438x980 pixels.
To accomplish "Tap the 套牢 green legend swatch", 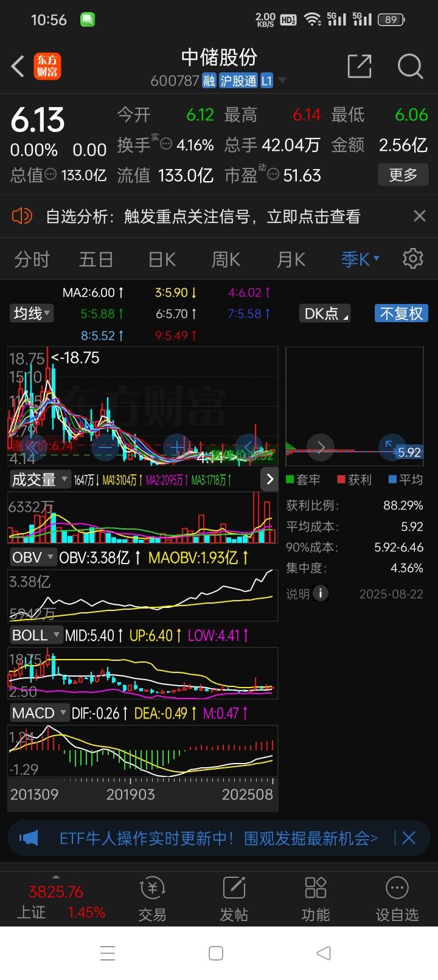I will 290,480.
